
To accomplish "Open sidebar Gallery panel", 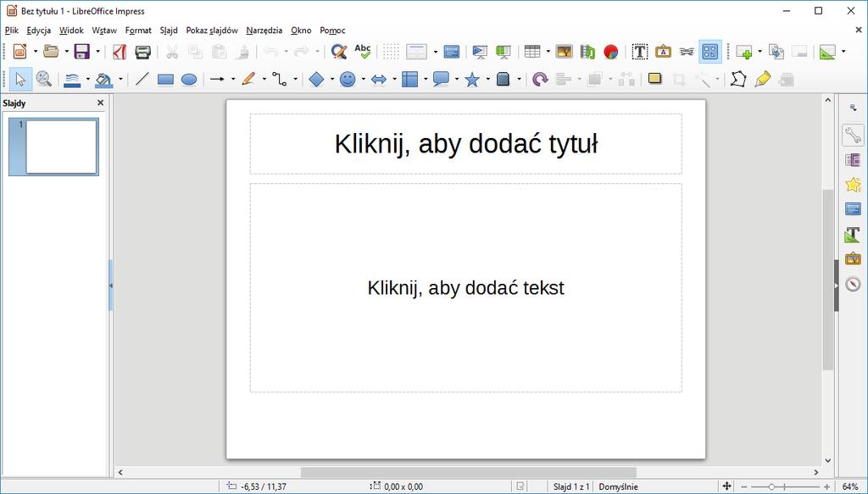I will tap(853, 258).
